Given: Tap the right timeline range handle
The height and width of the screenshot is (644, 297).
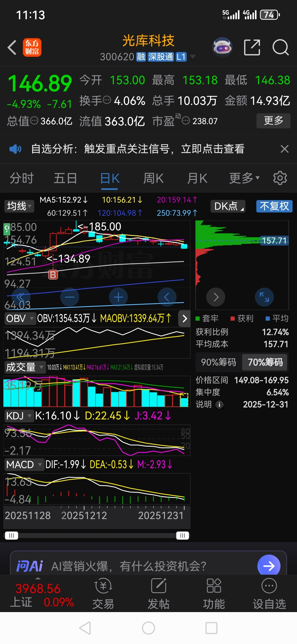Looking at the screenshot, I should [183, 536].
